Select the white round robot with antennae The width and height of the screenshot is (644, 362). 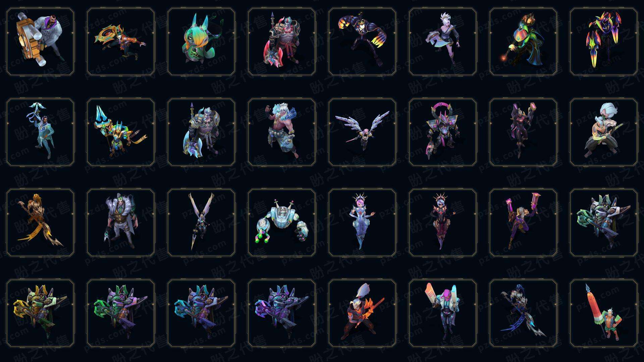[x=282, y=223]
